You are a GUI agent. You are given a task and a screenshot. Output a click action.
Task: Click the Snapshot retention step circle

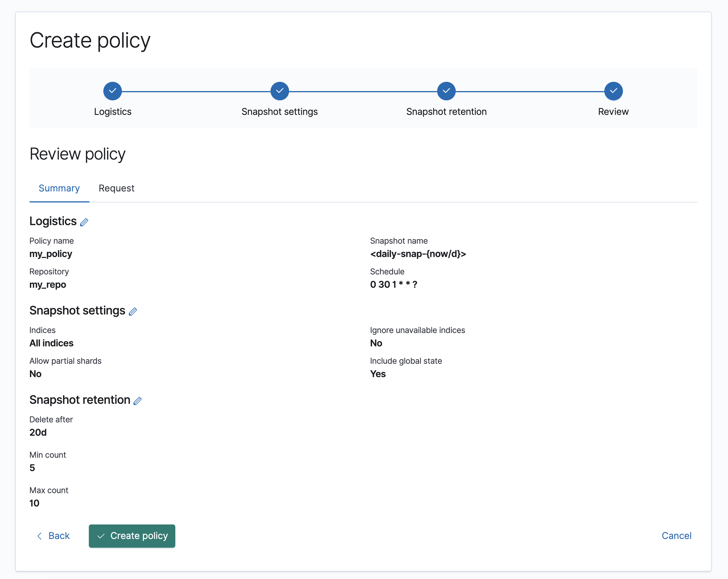tap(446, 91)
